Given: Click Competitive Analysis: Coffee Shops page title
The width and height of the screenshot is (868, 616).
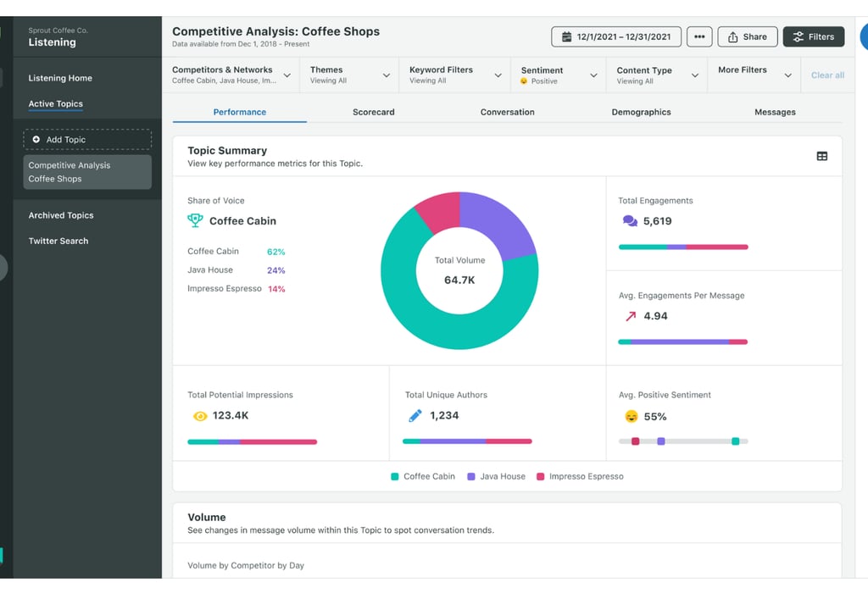Looking at the screenshot, I should (x=275, y=31).
